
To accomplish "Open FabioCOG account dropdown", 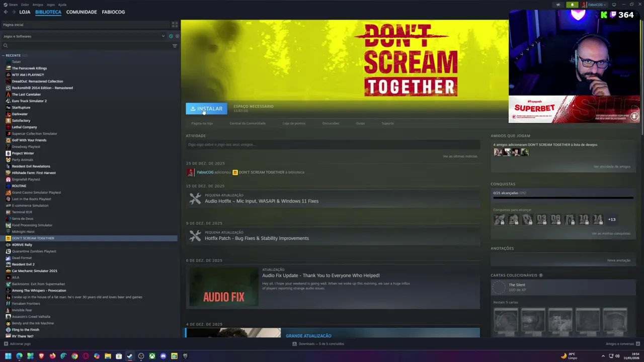I will pos(595,5).
